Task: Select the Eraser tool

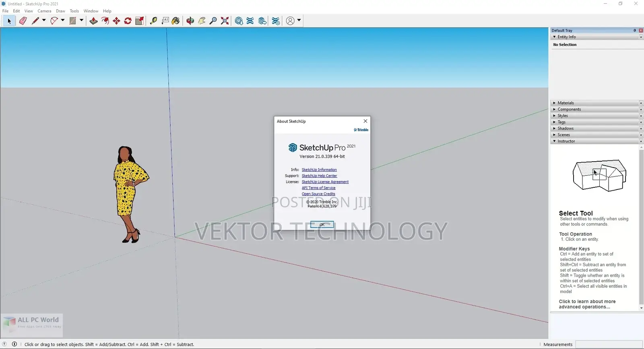Action: coord(23,21)
